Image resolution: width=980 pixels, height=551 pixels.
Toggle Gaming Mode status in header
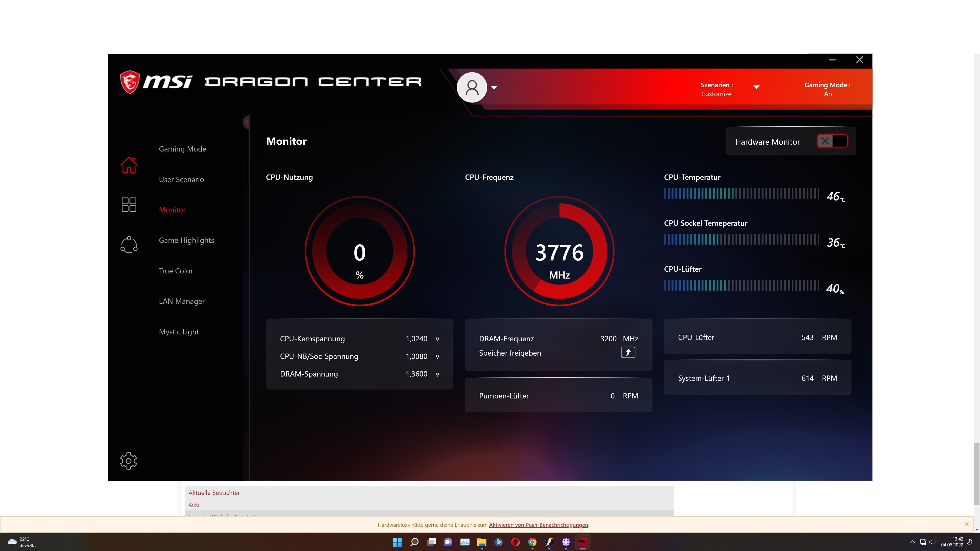[x=827, y=89]
